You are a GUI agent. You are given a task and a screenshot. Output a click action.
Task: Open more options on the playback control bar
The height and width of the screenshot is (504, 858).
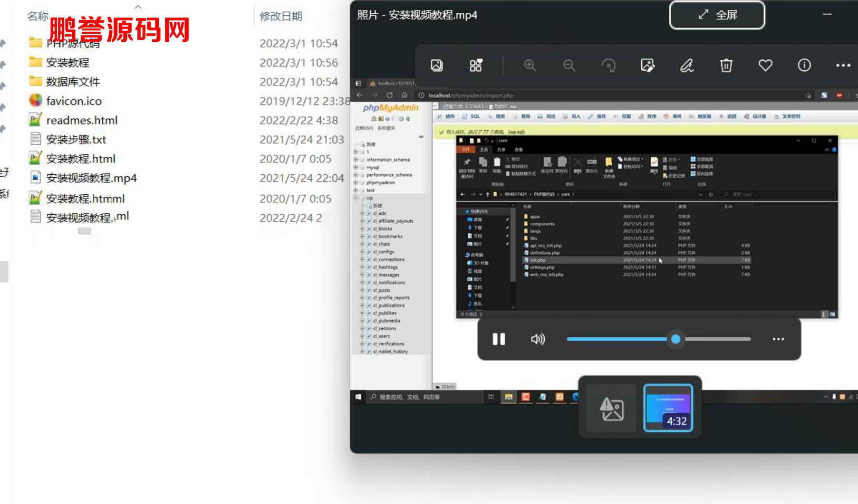coord(778,339)
